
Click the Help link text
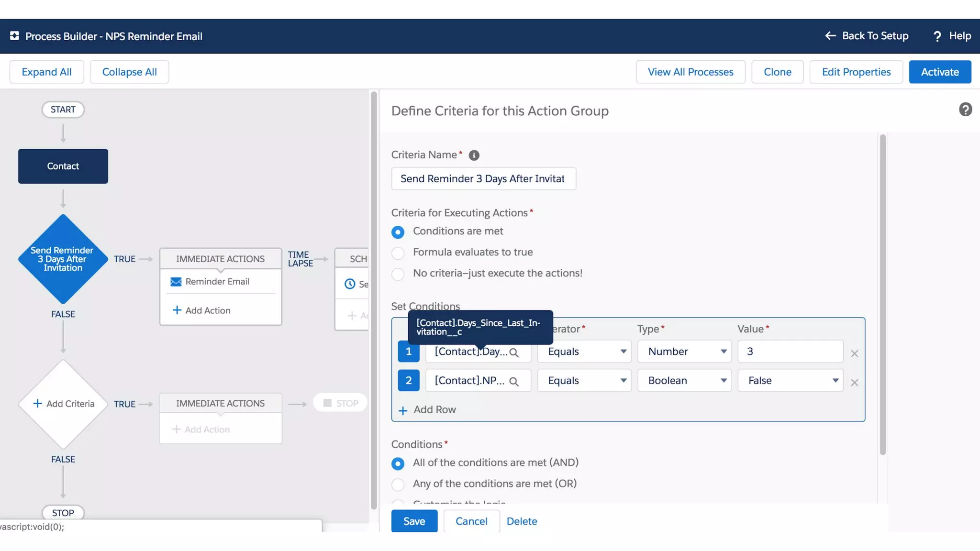coord(960,36)
